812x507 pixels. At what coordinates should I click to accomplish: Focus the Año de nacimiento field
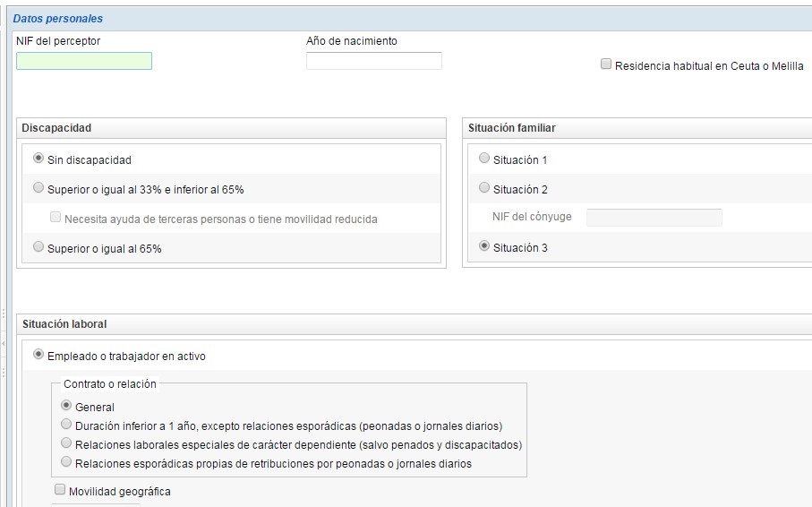pyautogui.click(x=373, y=61)
